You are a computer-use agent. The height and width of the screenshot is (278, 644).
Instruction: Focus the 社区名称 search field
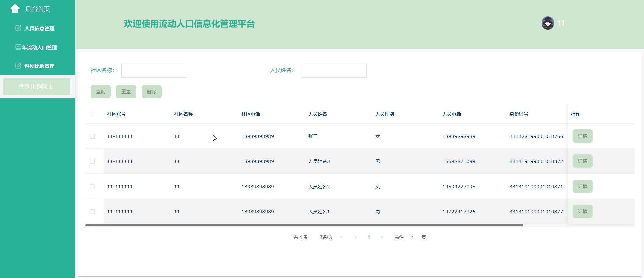tap(154, 71)
